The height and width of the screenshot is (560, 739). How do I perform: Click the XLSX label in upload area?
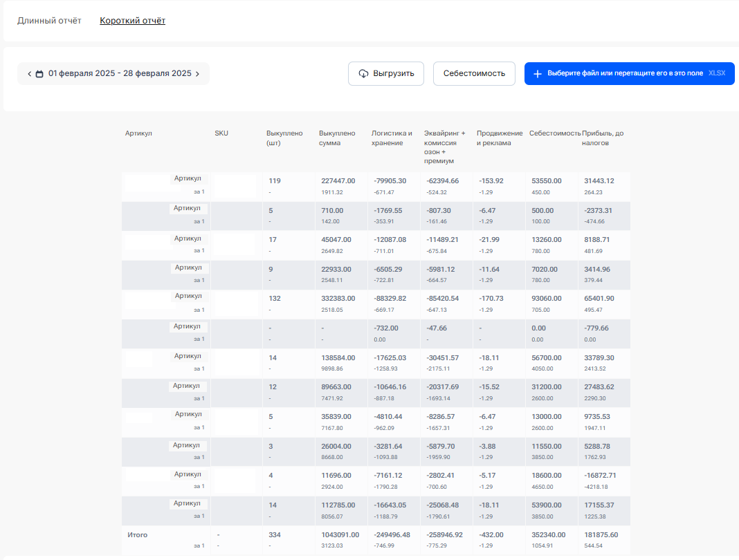click(x=717, y=73)
